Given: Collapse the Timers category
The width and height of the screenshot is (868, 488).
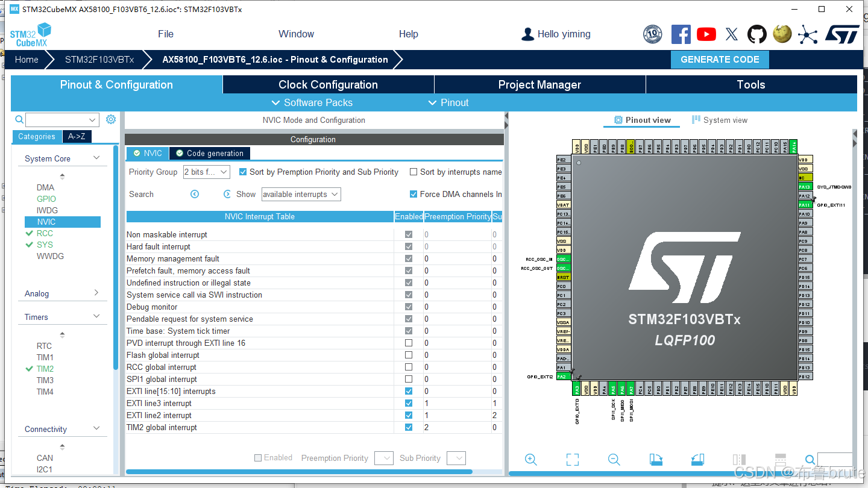Looking at the screenshot, I should (x=96, y=316).
